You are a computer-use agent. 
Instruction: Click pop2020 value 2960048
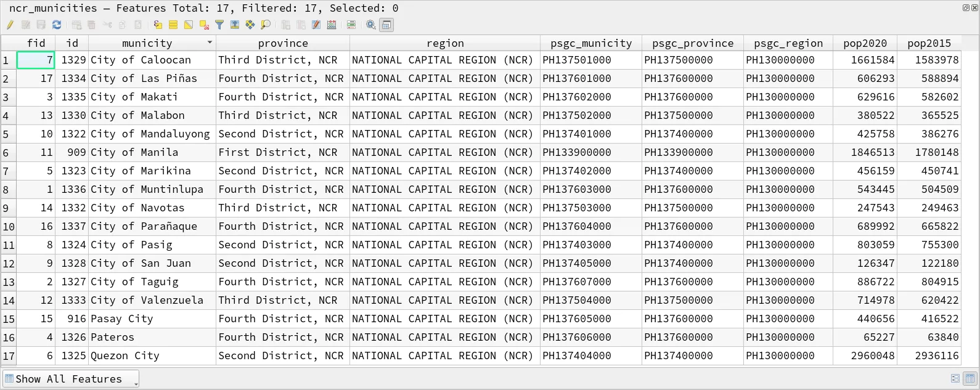click(x=865, y=355)
